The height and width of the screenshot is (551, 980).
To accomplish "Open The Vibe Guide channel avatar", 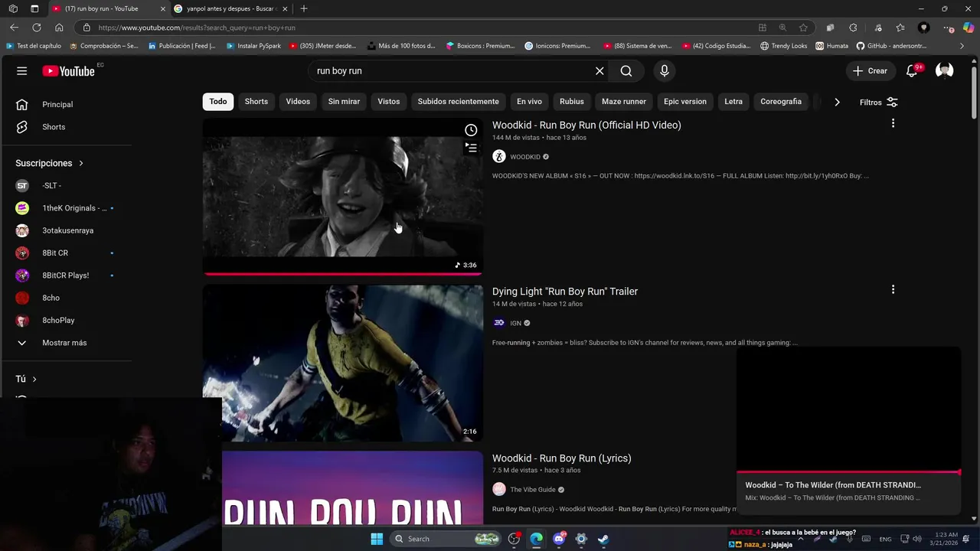I will 499,490.
